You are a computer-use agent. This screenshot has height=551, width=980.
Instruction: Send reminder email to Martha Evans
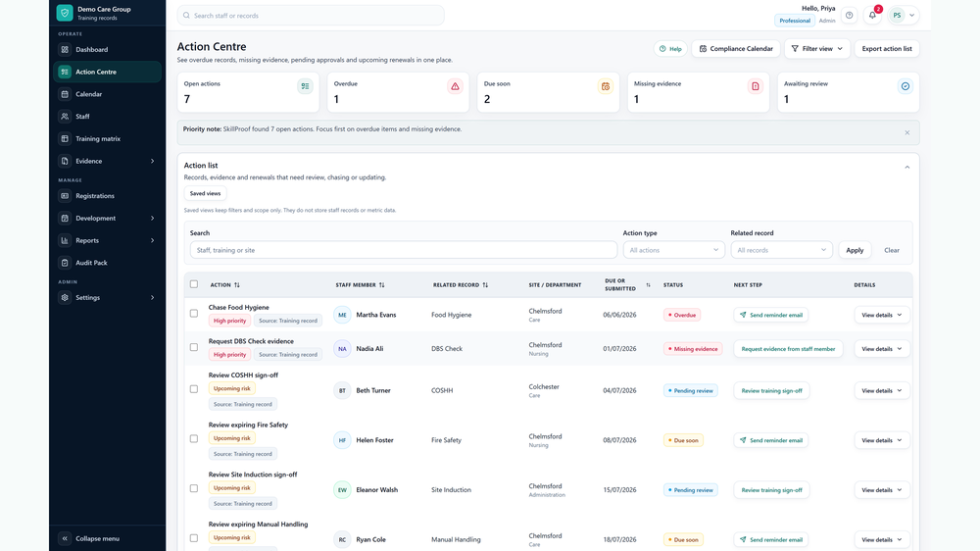770,316
